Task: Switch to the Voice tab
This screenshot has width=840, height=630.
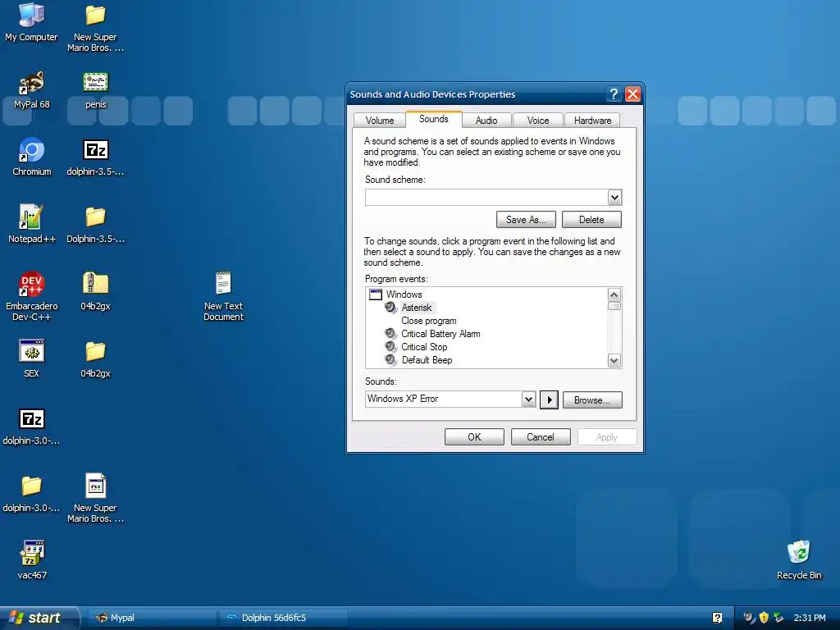Action: [538, 121]
